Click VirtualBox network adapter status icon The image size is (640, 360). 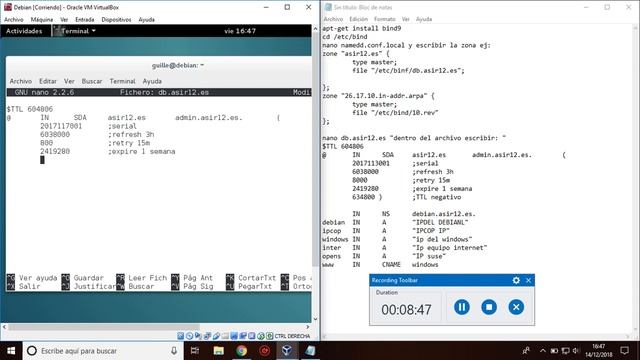[207, 336]
